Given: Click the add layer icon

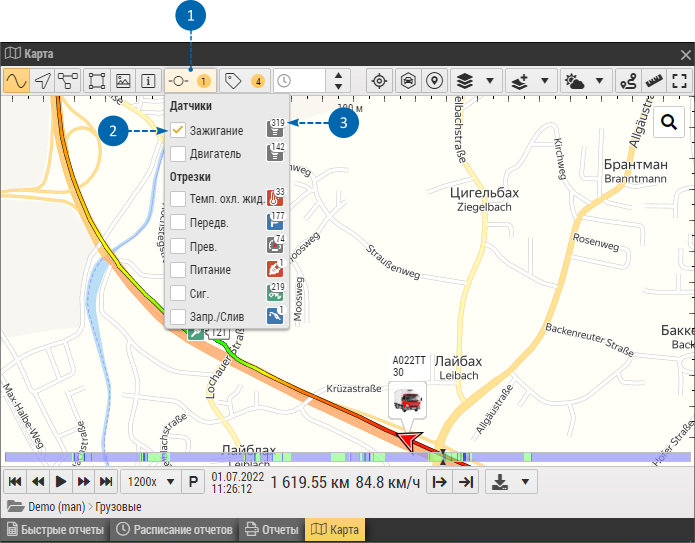Looking at the screenshot, I should [519, 81].
